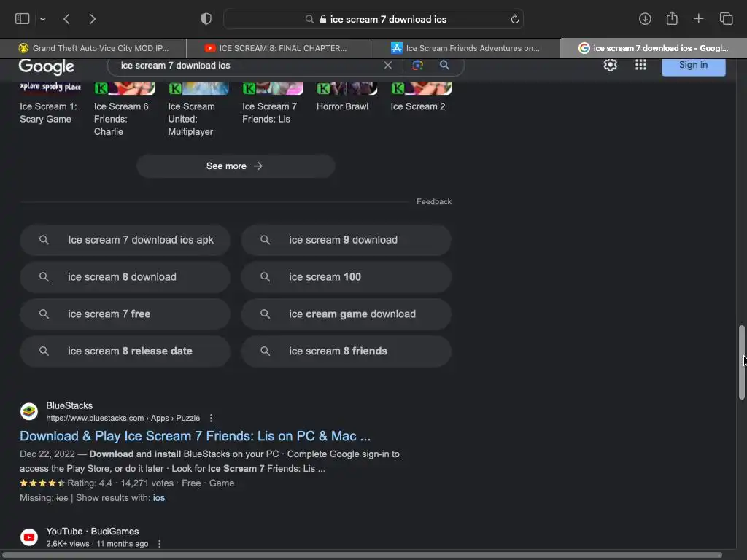Viewport: 747px width, 560px height.
Task: Go back to the previous page
Action: click(x=66, y=19)
